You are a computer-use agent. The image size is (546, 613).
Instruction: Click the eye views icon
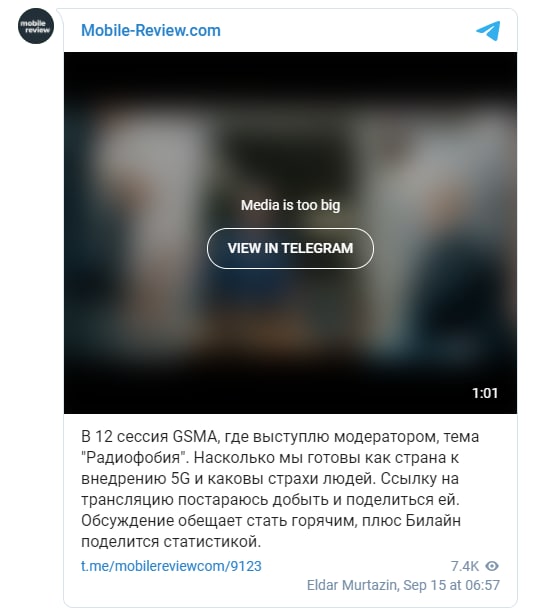(x=492, y=566)
